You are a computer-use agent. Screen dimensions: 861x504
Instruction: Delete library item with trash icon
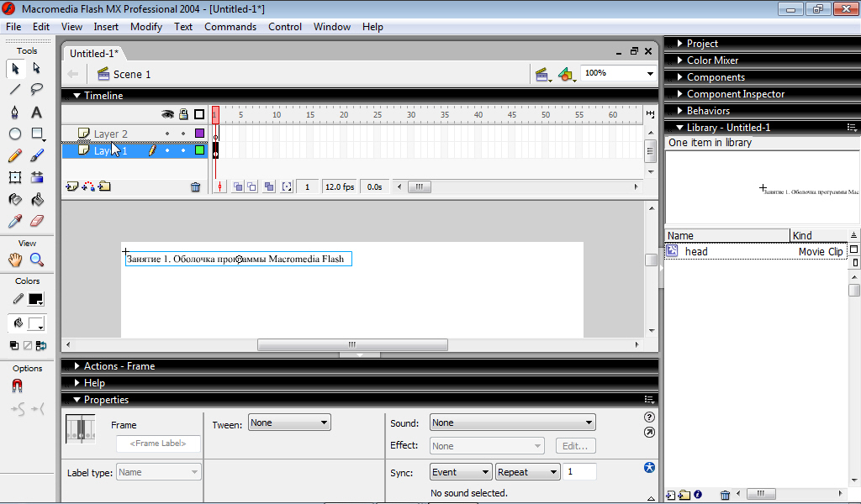725,496
